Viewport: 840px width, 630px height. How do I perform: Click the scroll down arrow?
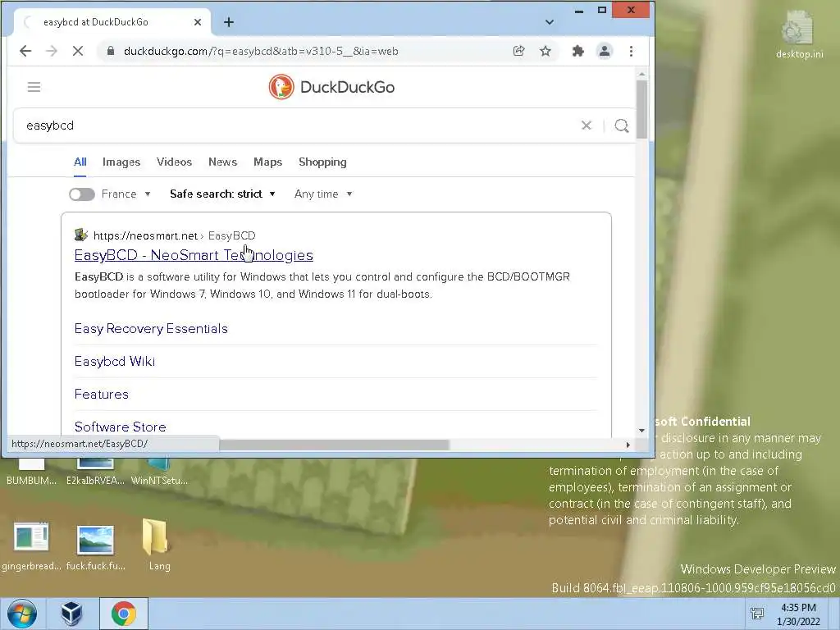(641, 430)
